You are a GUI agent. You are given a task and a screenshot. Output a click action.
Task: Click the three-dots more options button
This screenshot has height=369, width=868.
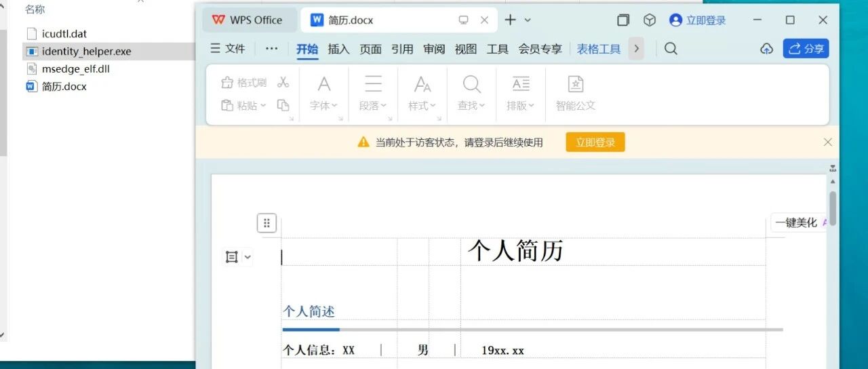pyautogui.click(x=272, y=49)
